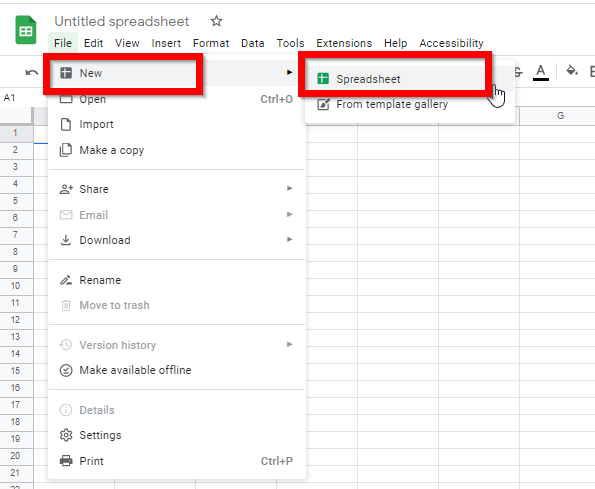Click the spreadsheet title field
This screenshot has height=489, width=595.
click(122, 21)
